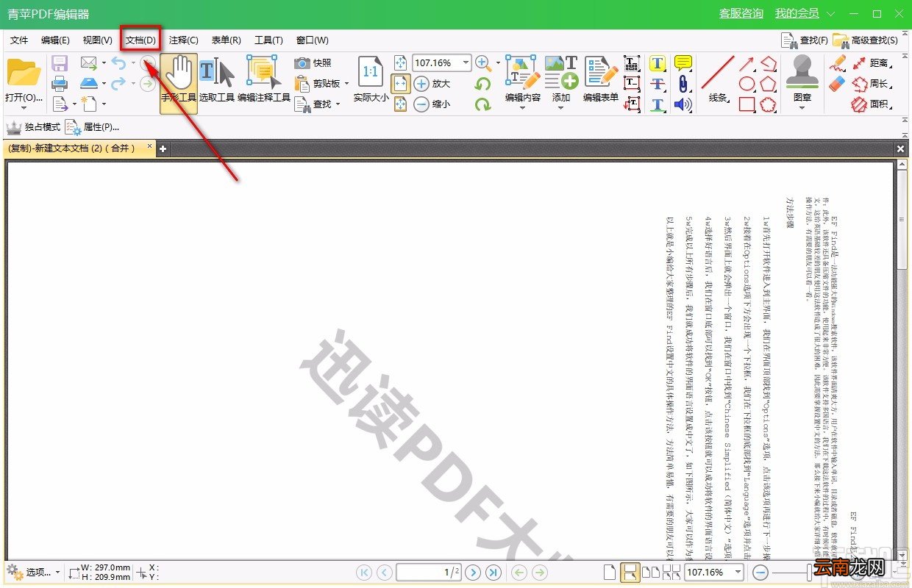Activate the Select tool (选取工具)
This screenshot has width=912, height=588.
click(x=217, y=79)
